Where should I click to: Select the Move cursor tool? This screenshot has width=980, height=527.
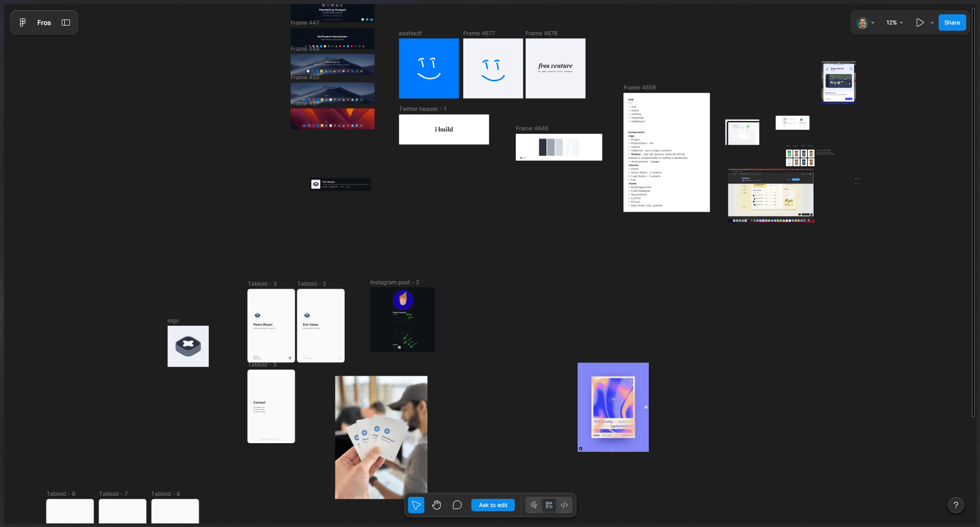[x=416, y=505]
